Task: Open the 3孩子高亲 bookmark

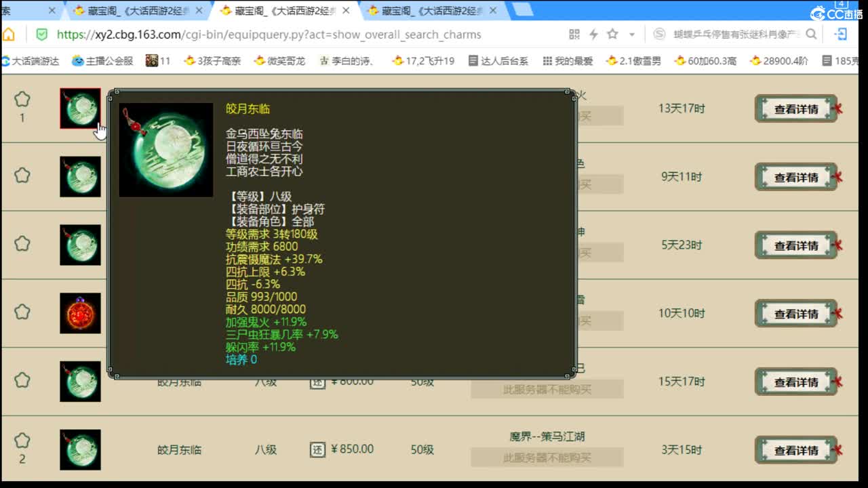Action: 212,61
